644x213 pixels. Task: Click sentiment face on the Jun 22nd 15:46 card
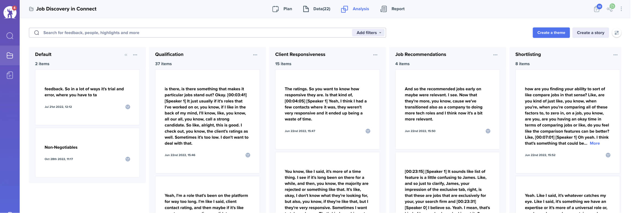click(x=248, y=155)
